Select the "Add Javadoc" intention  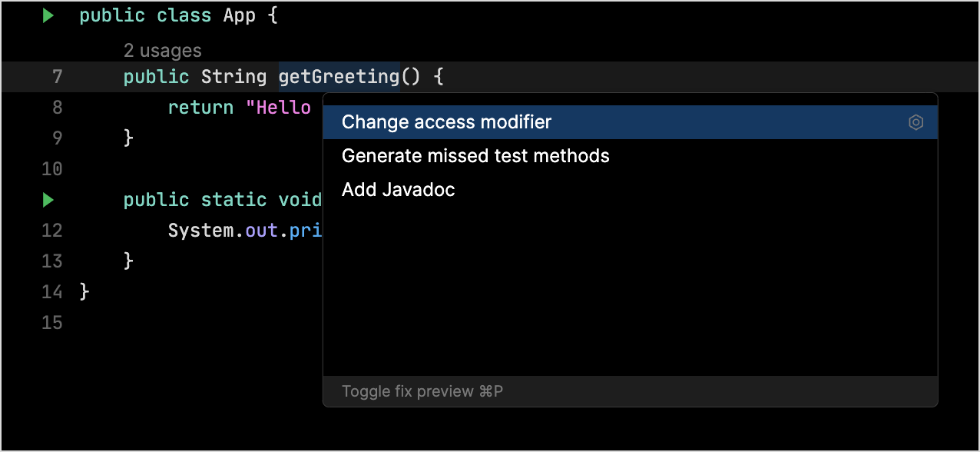tap(398, 189)
